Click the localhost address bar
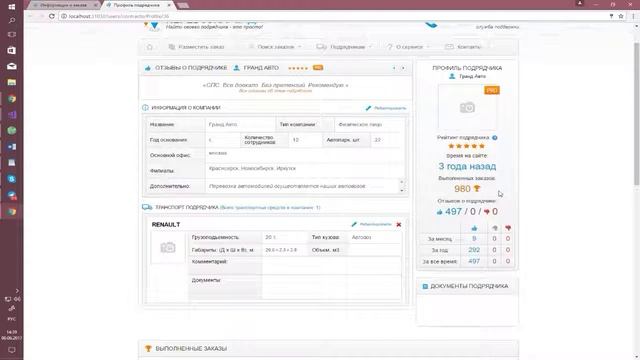Viewport: 640px width, 360px height. click(327, 16)
